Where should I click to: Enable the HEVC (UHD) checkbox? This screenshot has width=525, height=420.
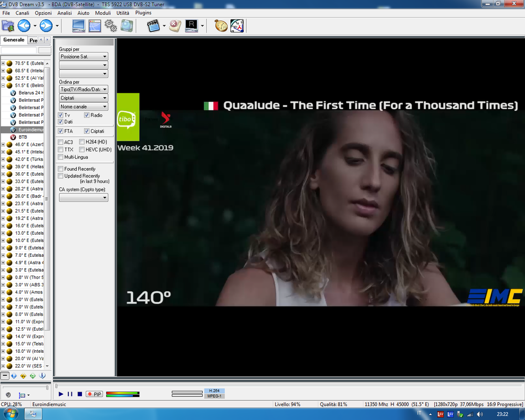click(x=82, y=150)
